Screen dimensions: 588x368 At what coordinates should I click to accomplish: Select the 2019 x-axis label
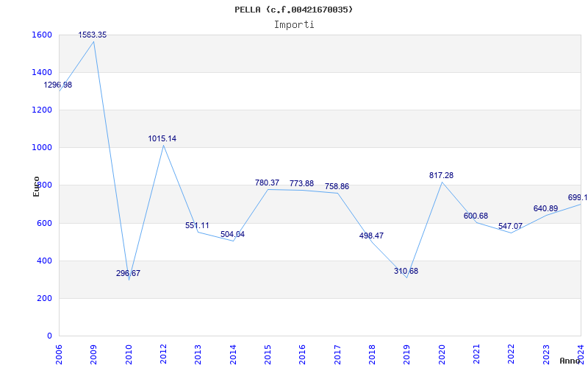pyautogui.click(x=407, y=354)
